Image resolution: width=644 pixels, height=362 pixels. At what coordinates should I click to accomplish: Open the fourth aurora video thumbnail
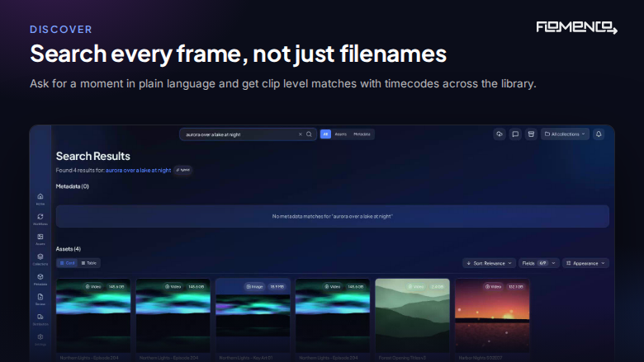pyautogui.click(x=332, y=315)
